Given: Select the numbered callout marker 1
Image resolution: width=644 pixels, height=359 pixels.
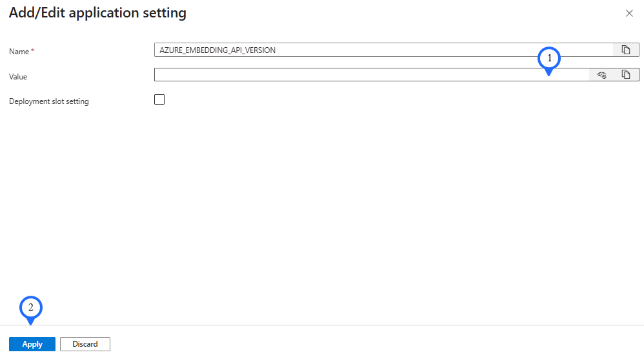Looking at the screenshot, I should [x=549, y=59].
